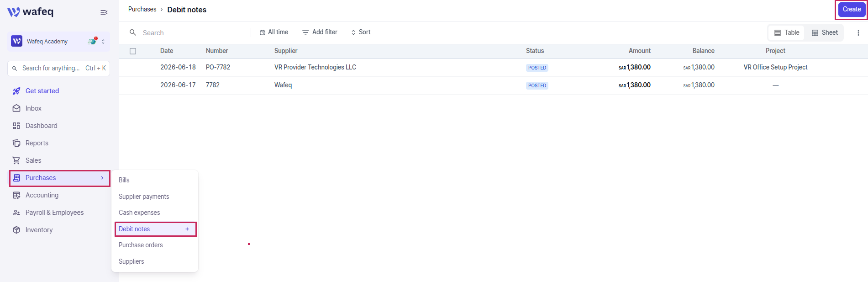Click supplier Wafeq in second row
This screenshot has height=282, width=868.
coord(283,85)
